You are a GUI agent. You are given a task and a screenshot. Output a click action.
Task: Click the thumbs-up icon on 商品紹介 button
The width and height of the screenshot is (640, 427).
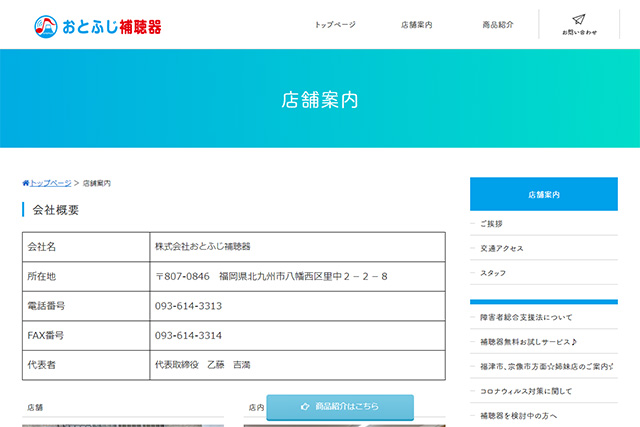coord(304,407)
